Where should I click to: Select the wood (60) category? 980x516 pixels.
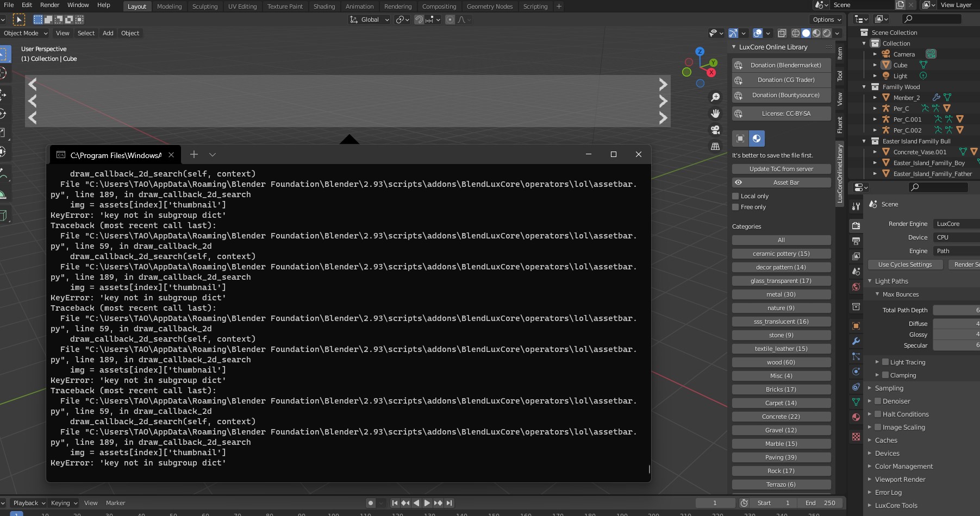781,362
